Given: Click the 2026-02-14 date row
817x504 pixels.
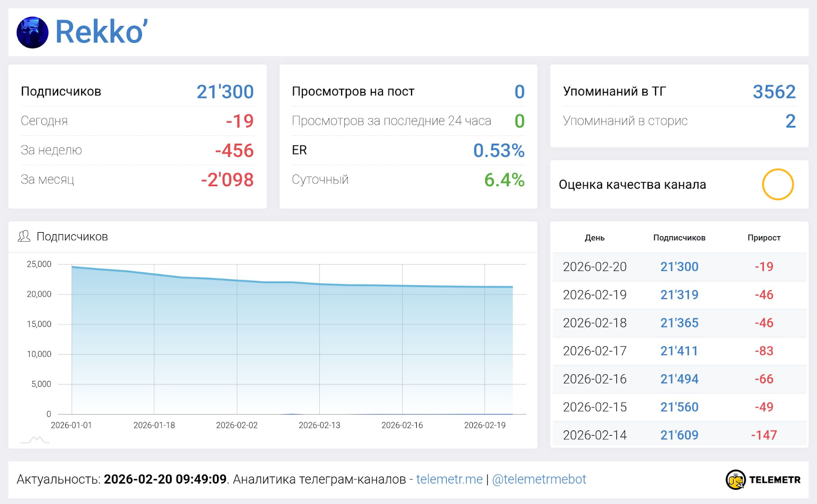Looking at the screenshot, I should (x=679, y=435).
